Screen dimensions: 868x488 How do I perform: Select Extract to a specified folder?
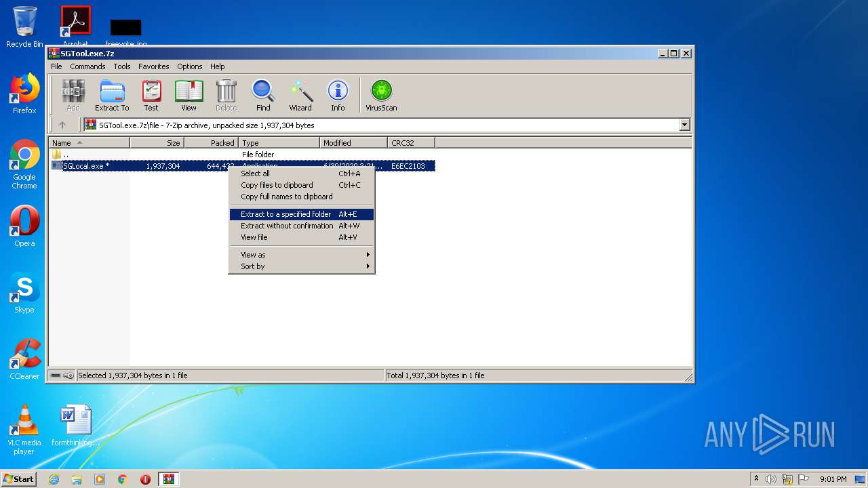click(x=302, y=214)
